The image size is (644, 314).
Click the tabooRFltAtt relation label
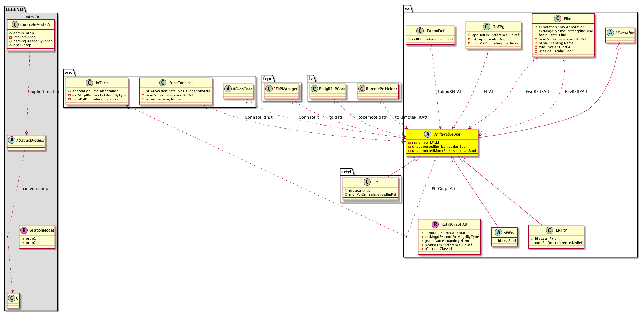[x=450, y=92]
